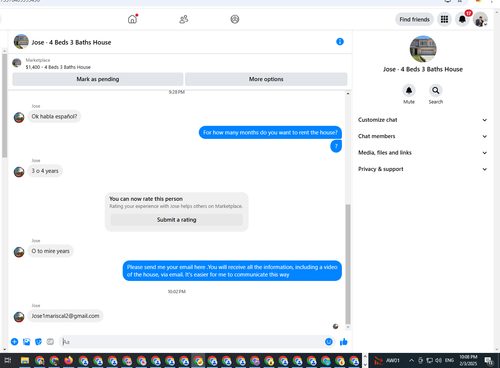Screen dimensions: 500x368
Task: Search in conversation with the magnifier icon
Action: click(x=436, y=90)
